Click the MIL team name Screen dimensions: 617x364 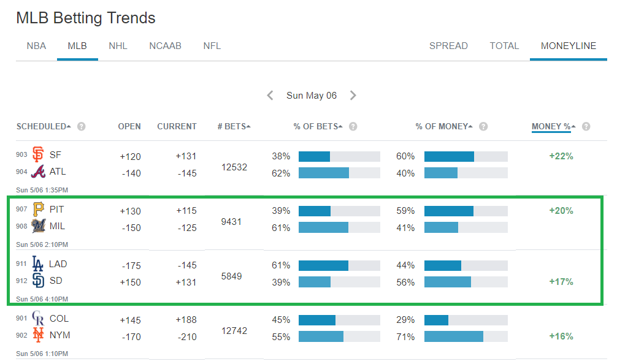click(58, 226)
